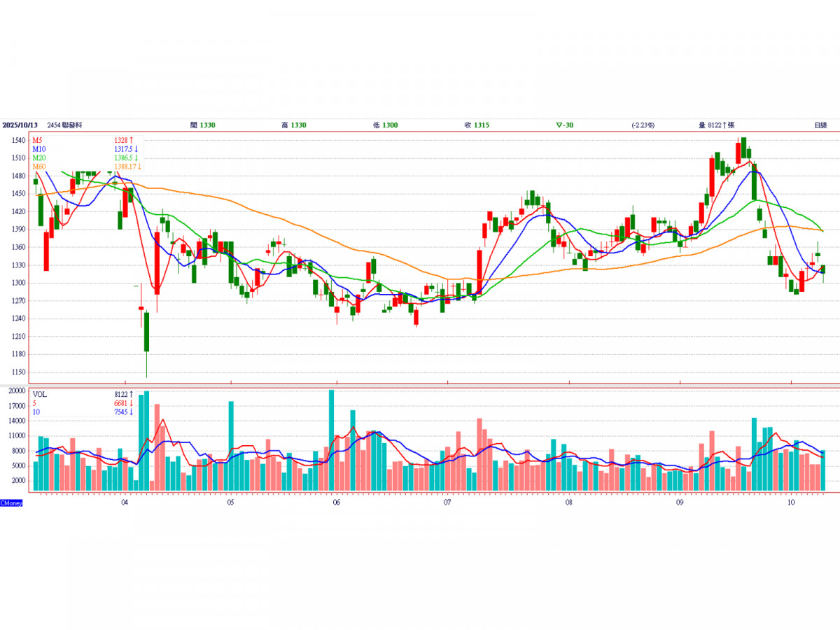Click the M5 moving average legend

(38, 141)
